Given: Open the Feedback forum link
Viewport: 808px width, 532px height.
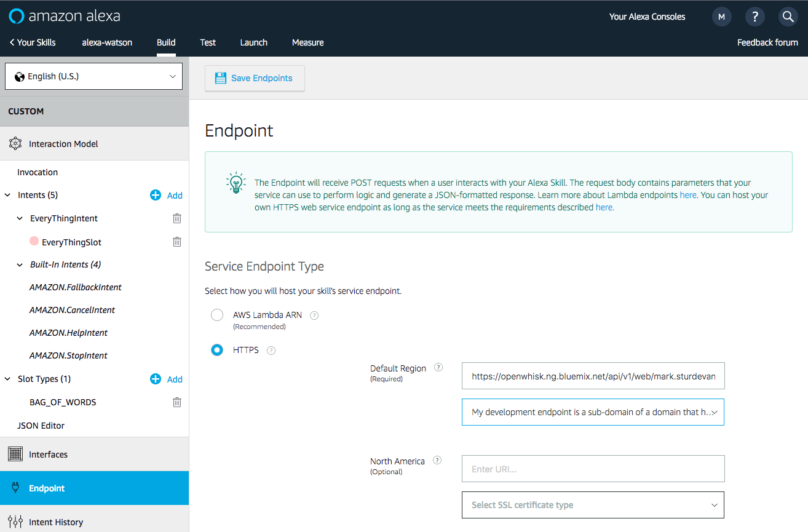Looking at the screenshot, I should [x=767, y=42].
